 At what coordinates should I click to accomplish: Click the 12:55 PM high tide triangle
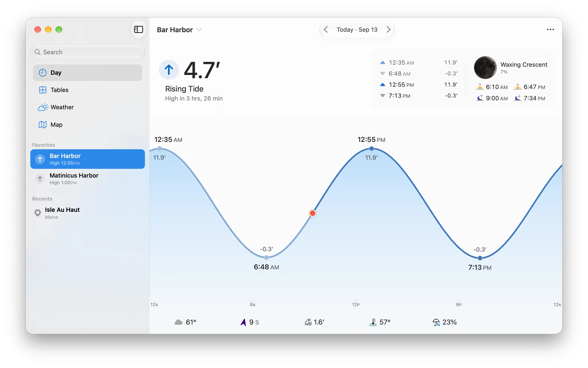click(382, 85)
